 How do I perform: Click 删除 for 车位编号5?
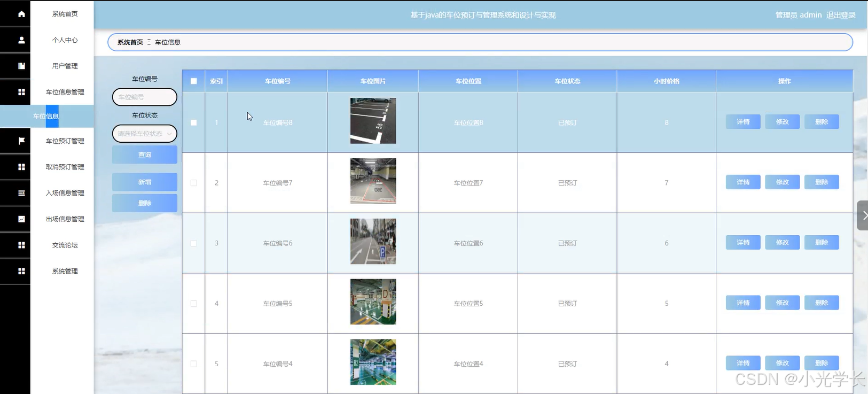coord(822,303)
